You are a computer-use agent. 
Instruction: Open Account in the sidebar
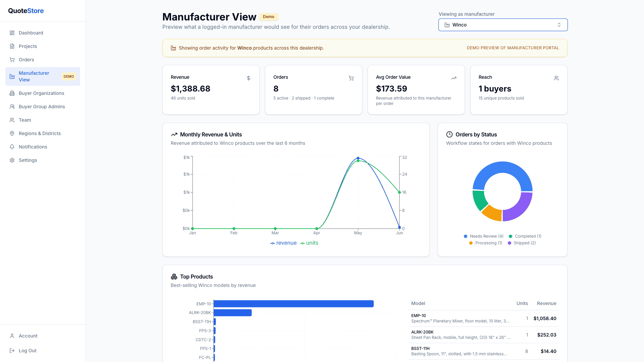coord(43,336)
